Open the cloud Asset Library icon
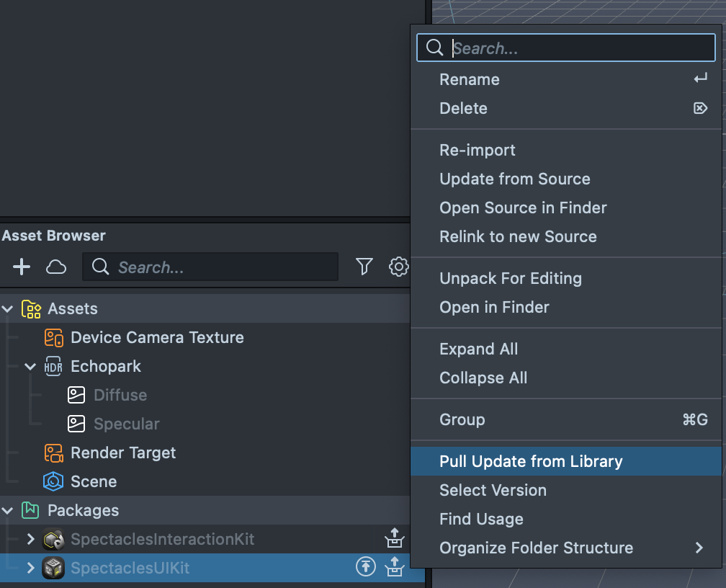This screenshot has height=588, width=726. [x=56, y=267]
